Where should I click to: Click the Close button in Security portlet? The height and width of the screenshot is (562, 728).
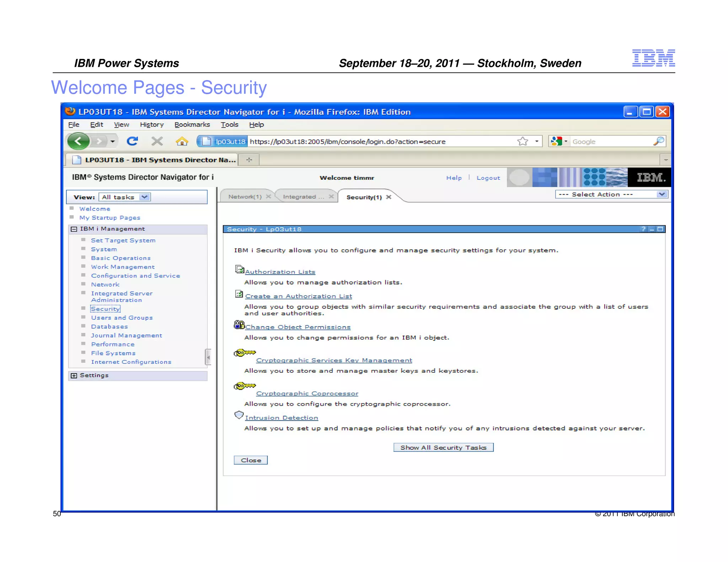(x=251, y=460)
